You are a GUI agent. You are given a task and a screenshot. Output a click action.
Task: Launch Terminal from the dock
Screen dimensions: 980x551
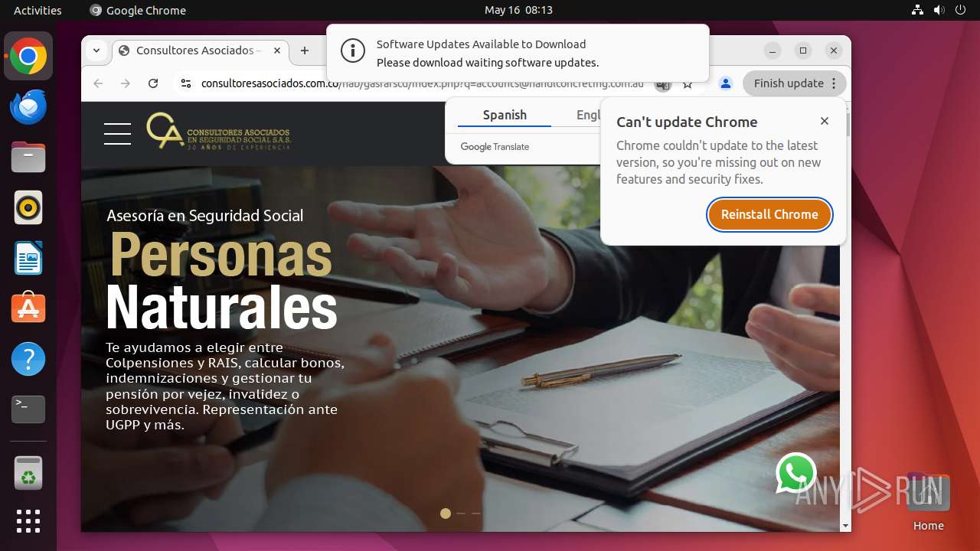pyautogui.click(x=28, y=409)
